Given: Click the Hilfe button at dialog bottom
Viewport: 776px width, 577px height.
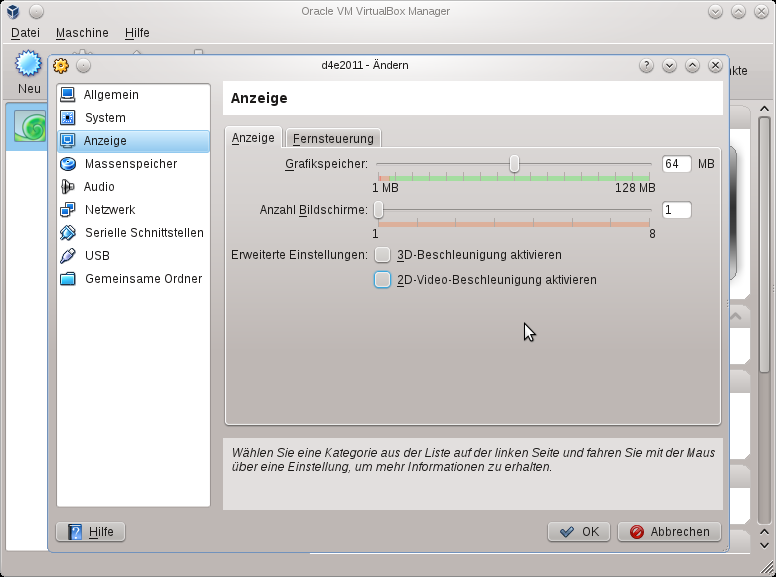Looking at the screenshot, I should pyautogui.click(x=91, y=531).
